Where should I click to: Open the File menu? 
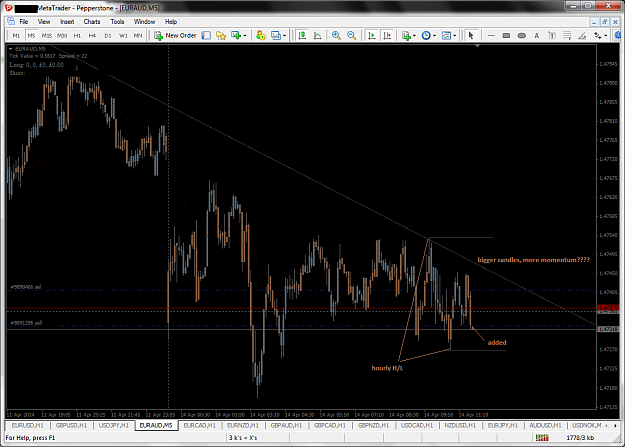point(24,22)
